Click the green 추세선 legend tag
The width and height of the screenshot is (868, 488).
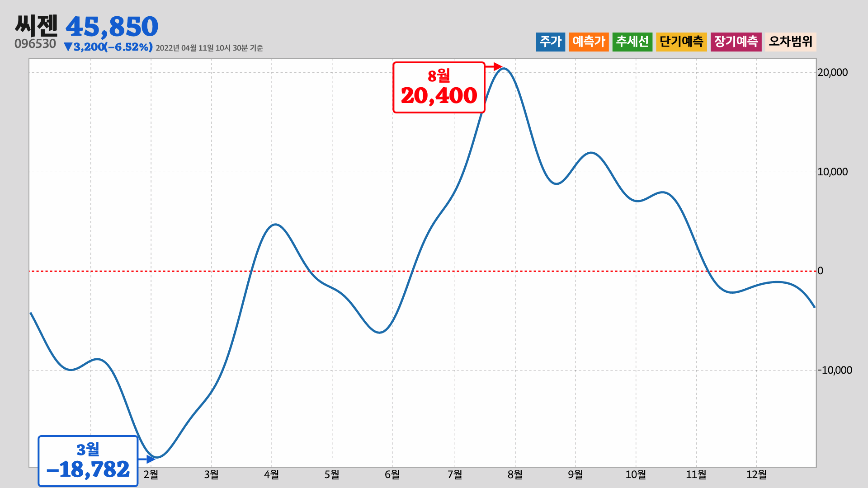(x=632, y=42)
